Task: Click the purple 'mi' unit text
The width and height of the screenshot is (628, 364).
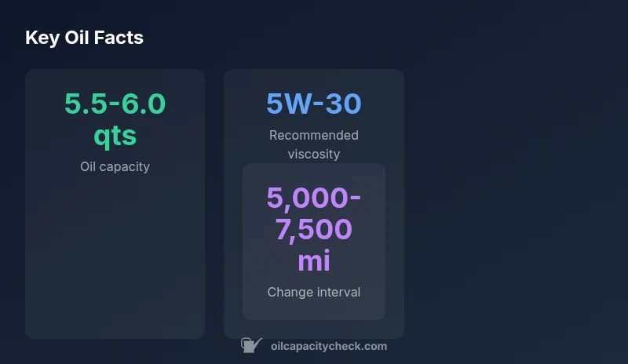Action: point(313,260)
